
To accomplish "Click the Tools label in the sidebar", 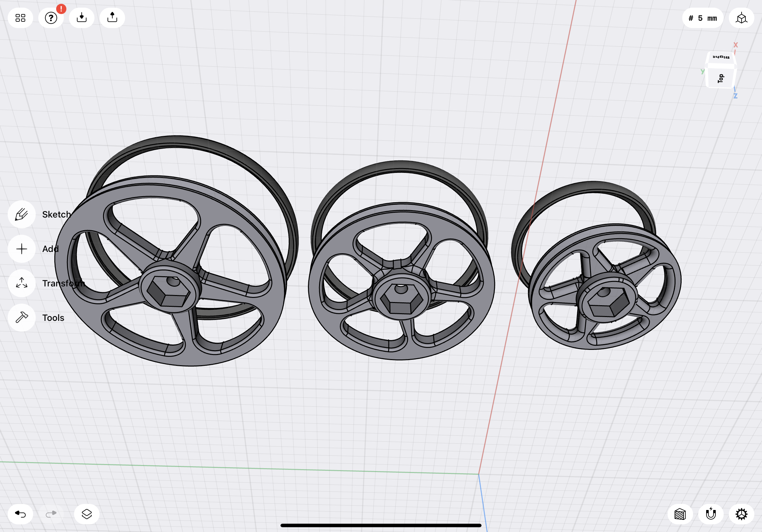I will [x=53, y=318].
